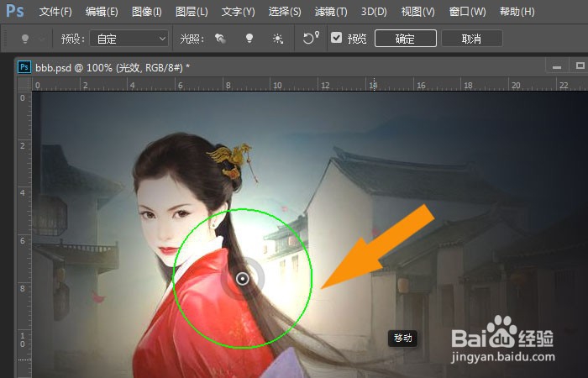
Task: Open the 3D(D) menu
Action: coord(374,12)
